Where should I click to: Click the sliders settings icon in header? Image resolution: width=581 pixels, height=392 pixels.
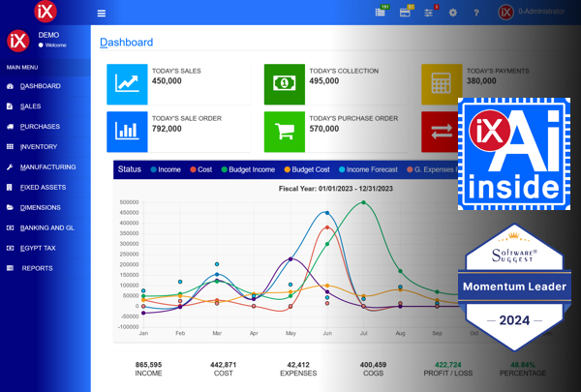tap(428, 14)
